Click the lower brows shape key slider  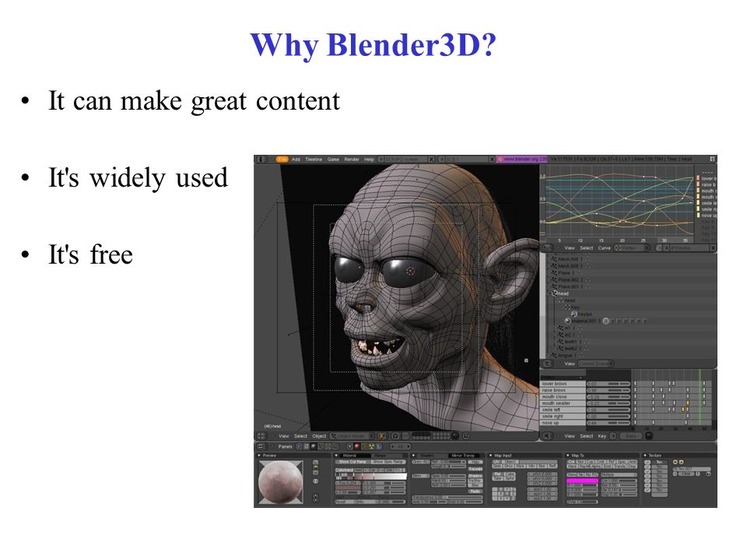coord(608,383)
